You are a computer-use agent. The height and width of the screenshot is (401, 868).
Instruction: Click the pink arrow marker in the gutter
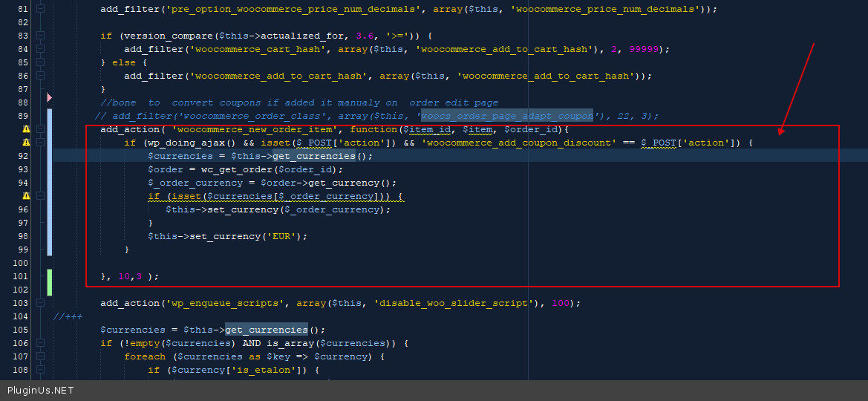50,97
